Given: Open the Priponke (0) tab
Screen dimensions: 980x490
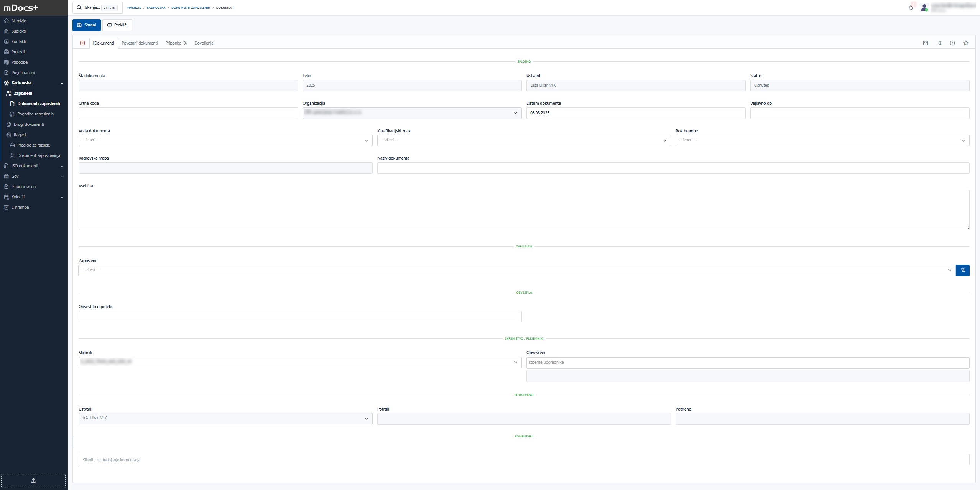Looking at the screenshot, I should tap(176, 43).
